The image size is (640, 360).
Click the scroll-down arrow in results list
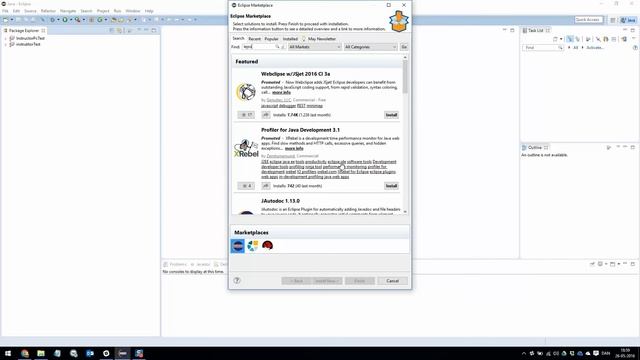[405, 211]
